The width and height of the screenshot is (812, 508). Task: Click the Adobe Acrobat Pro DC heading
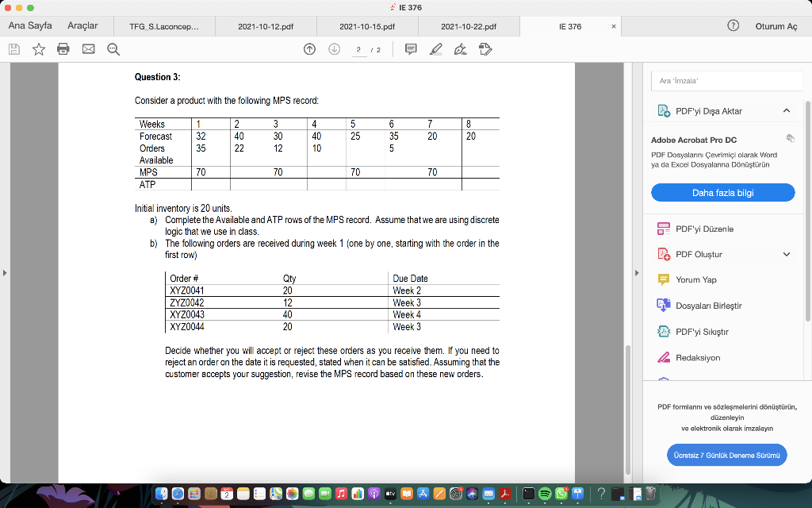coord(693,140)
